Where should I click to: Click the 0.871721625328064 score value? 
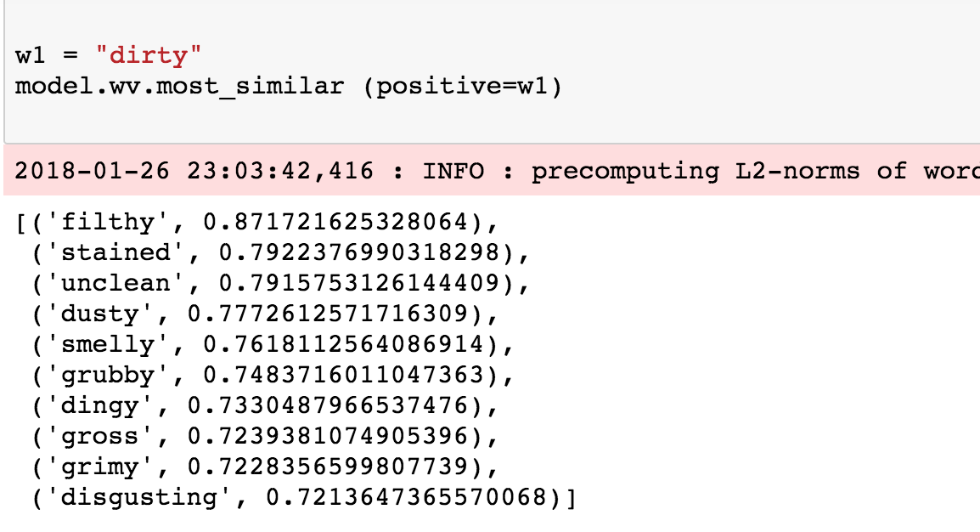point(335,223)
